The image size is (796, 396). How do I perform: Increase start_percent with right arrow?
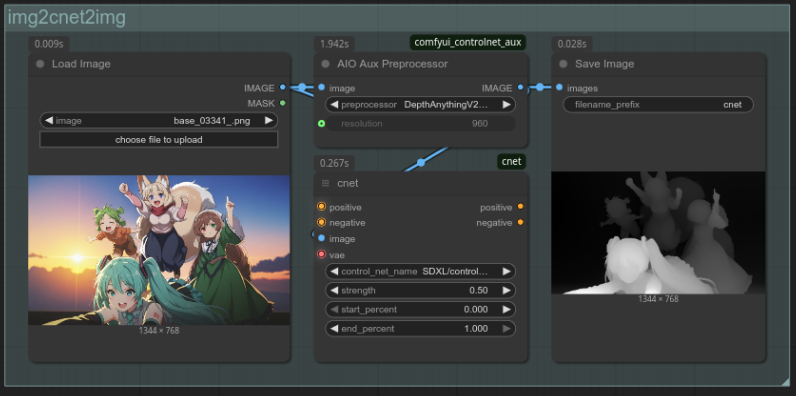[506, 309]
